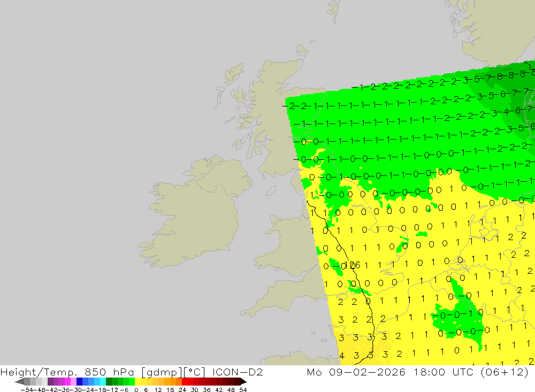Click the '850 hPa' level text
The image size is (535, 392).
click(109, 372)
